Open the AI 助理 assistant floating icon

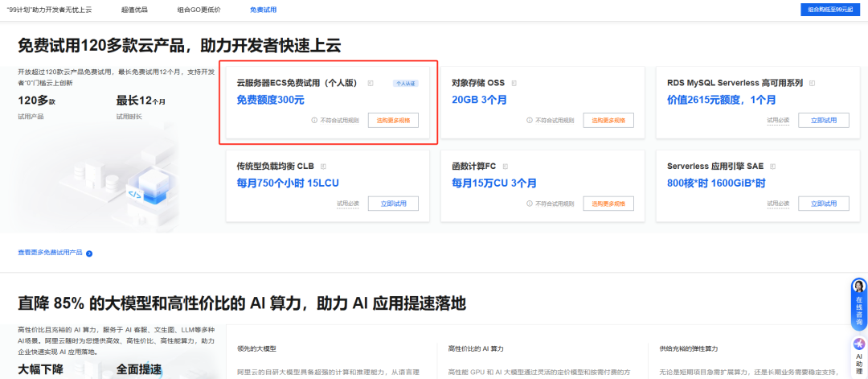(x=858, y=344)
